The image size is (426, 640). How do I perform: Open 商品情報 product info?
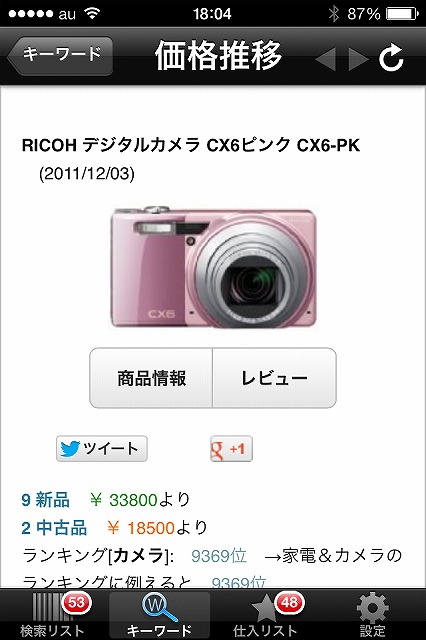151,378
